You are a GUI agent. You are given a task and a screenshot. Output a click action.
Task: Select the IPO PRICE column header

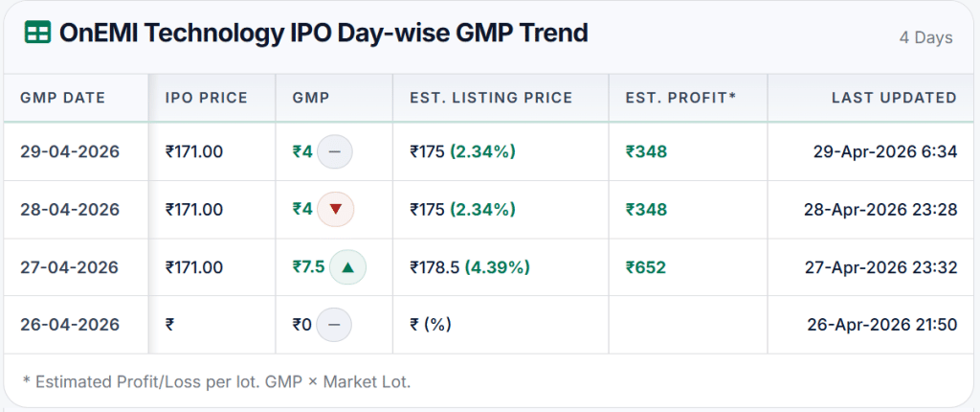pos(206,98)
